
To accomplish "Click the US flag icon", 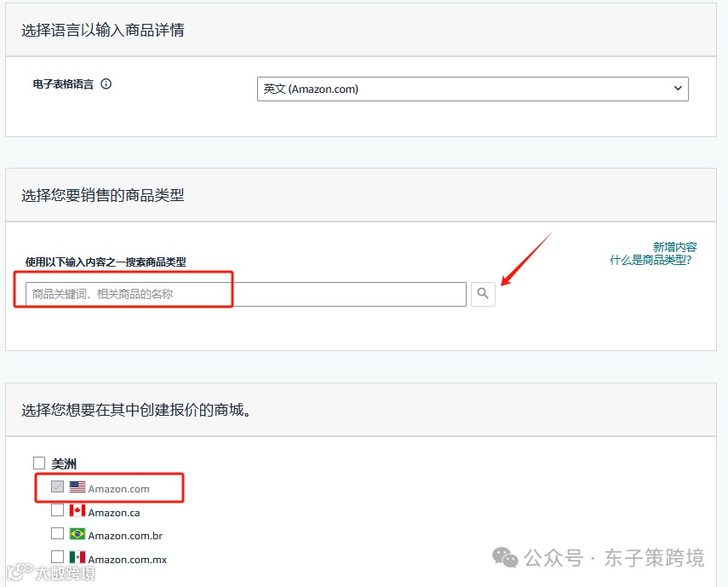I will (77, 486).
